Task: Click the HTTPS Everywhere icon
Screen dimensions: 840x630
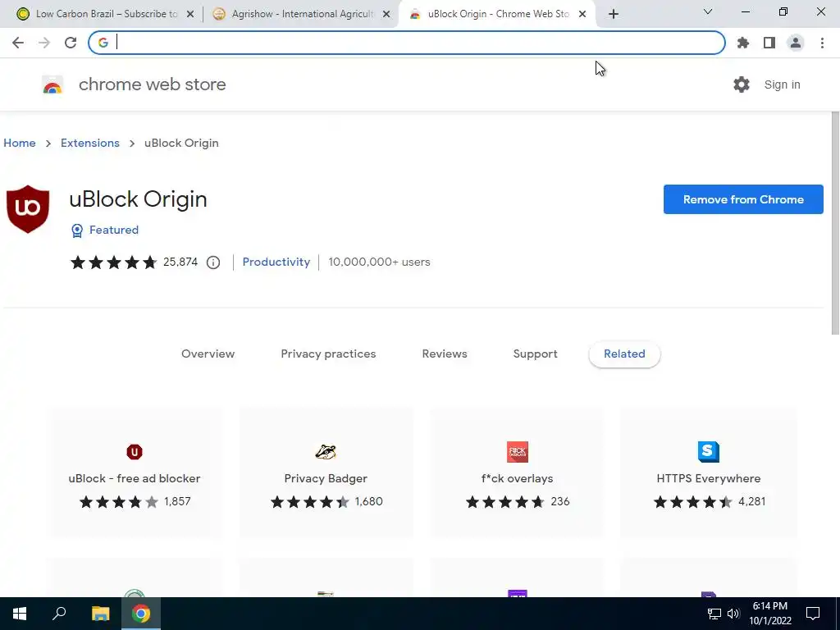Action: pos(708,452)
